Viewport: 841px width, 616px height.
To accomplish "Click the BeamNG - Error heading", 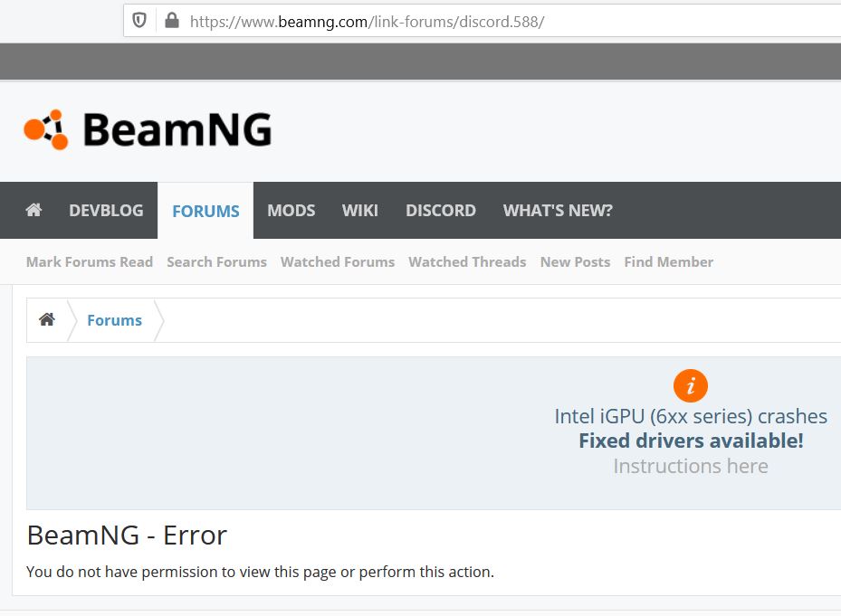I will click(x=127, y=535).
